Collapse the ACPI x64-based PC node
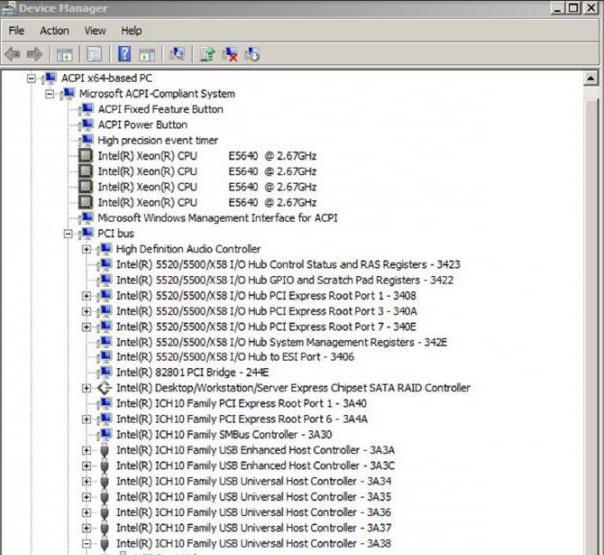The width and height of the screenshot is (604, 555). click(31, 79)
